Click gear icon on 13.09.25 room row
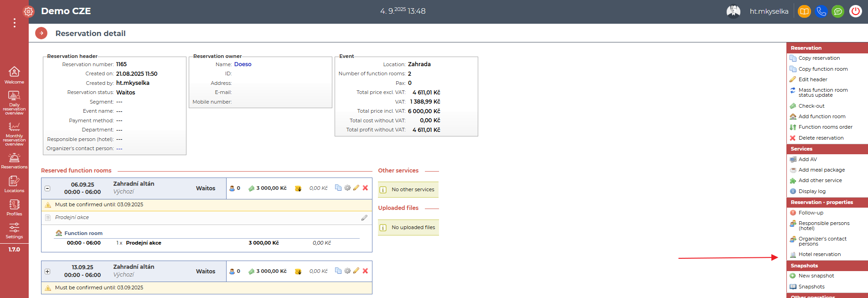Viewport: 868px width, 298px height. coord(347,271)
